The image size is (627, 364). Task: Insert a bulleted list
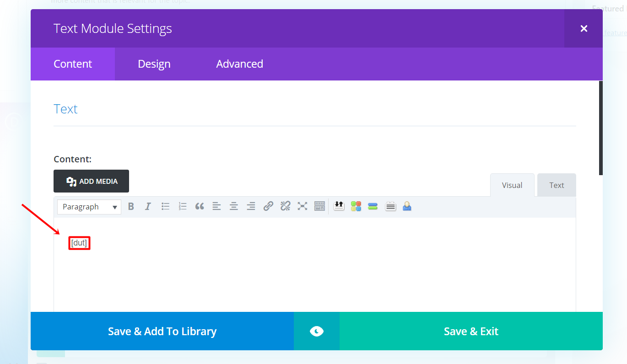[166, 207]
